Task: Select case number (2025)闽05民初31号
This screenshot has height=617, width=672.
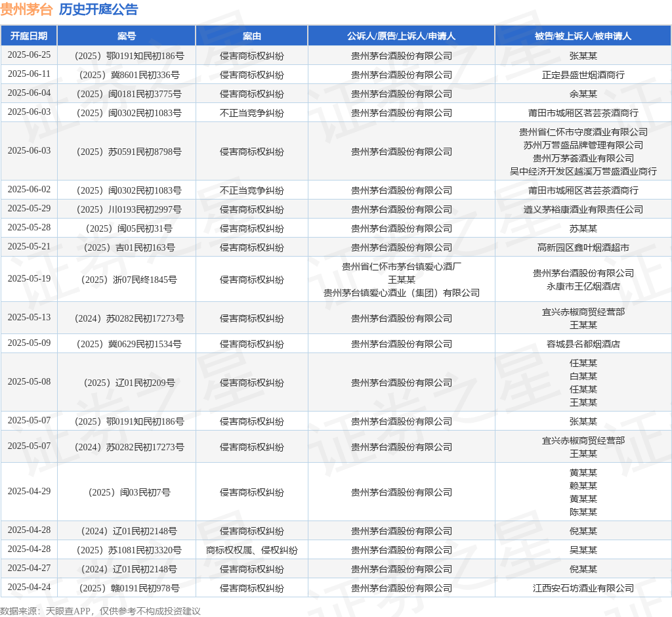Action: 129,228
